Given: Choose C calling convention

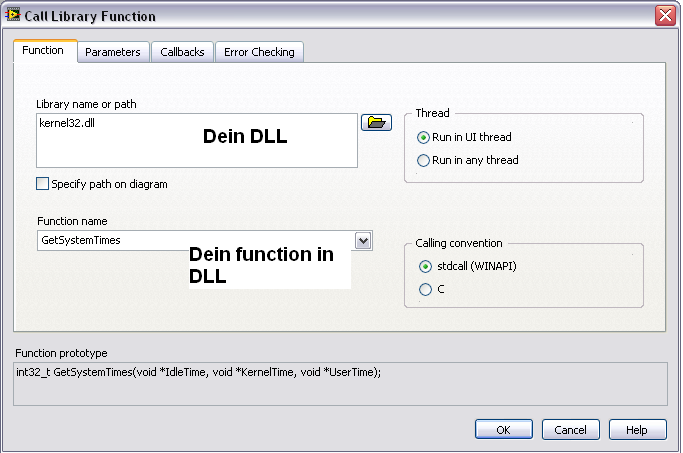Looking at the screenshot, I should click(x=426, y=290).
